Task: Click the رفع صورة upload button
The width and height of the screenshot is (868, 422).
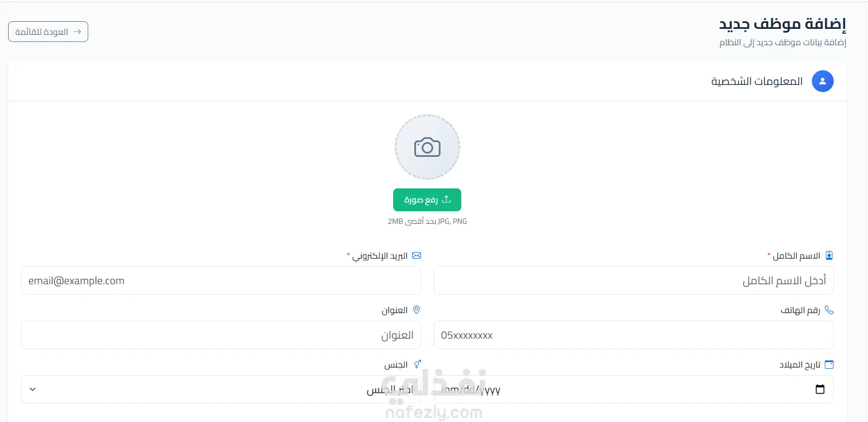Action: [427, 200]
